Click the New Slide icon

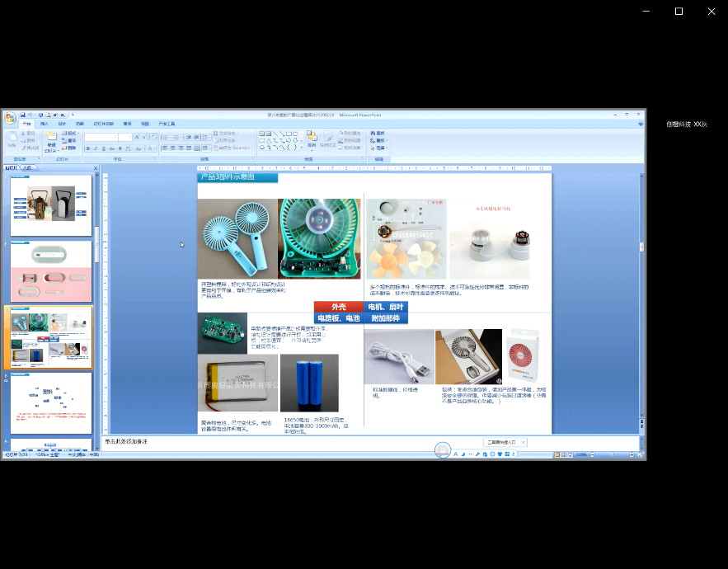(51, 138)
